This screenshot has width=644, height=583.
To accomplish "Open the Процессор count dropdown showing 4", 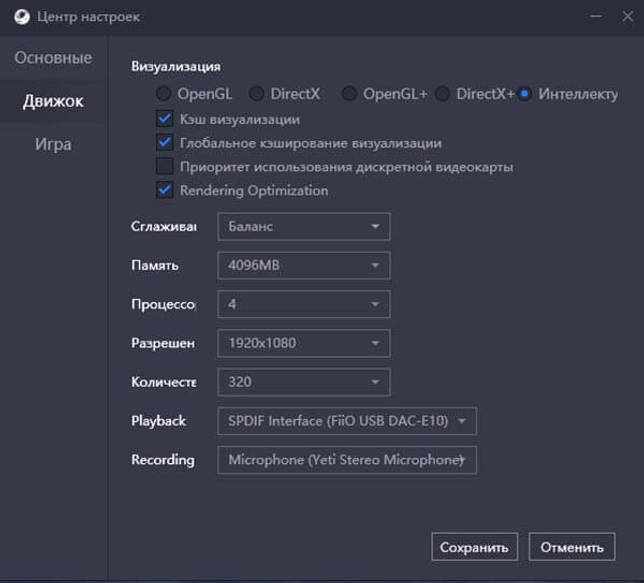I will [x=304, y=304].
